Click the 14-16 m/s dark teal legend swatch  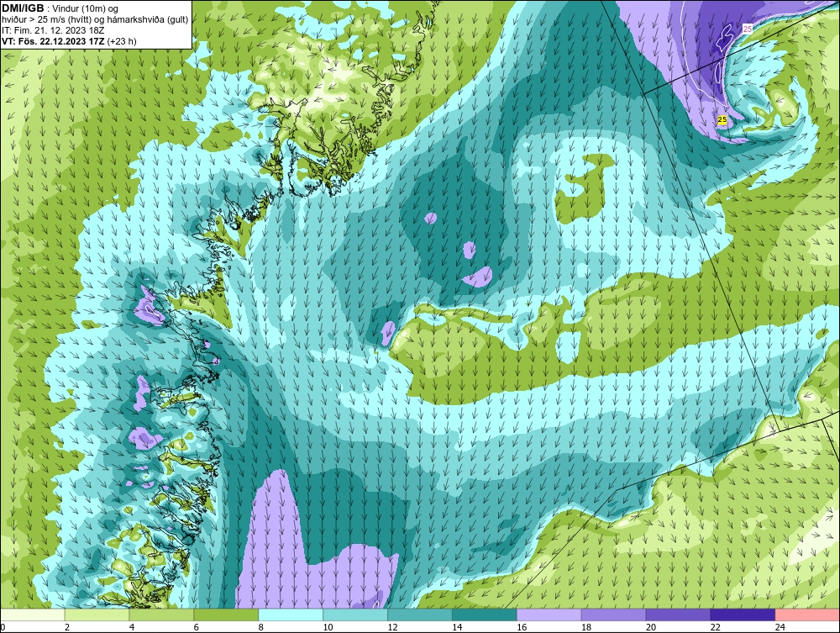tap(485, 615)
